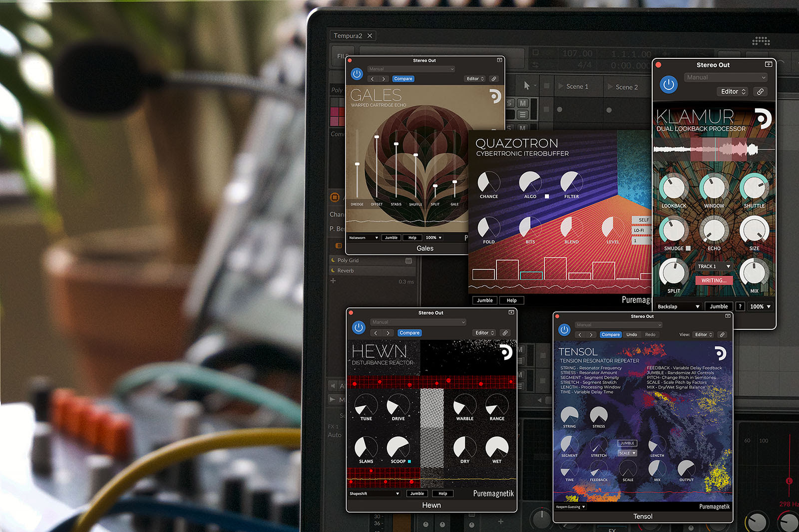Go to next preset in Gales window
This screenshot has height=532, width=799.
[x=384, y=79]
